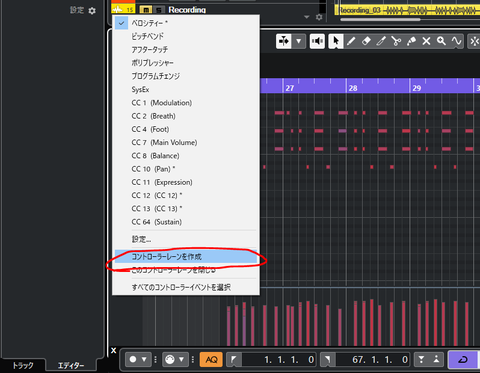Image resolution: width=480 pixels, height=373 pixels.
Task: Toggle Acoustic Feedback speaker button
Action: (x=317, y=41)
